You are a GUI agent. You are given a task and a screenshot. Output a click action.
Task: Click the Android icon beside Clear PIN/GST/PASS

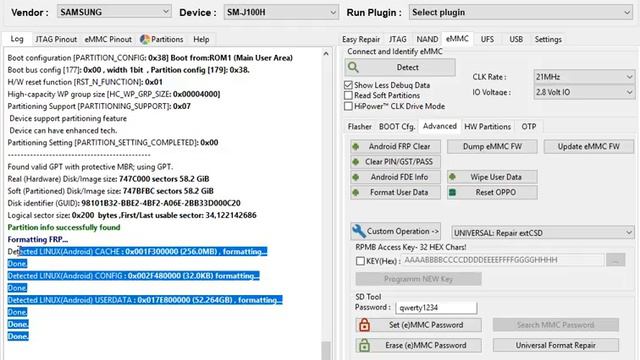[x=356, y=162]
